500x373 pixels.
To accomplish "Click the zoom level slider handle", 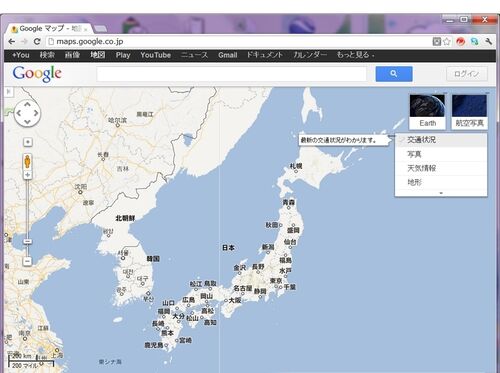I will (28, 241).
